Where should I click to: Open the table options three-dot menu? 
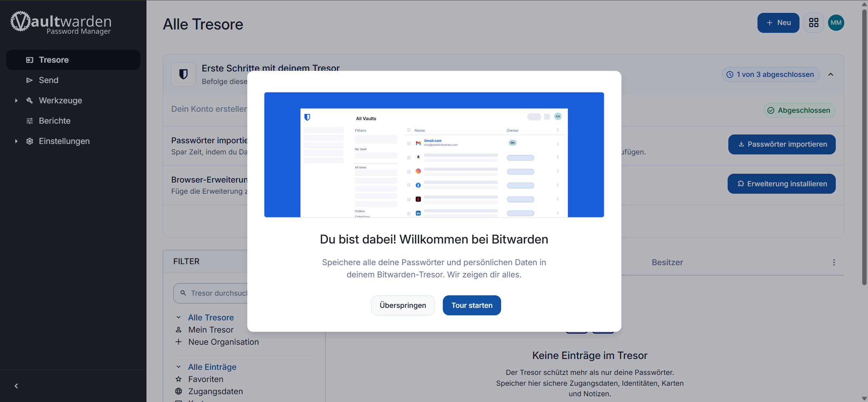click(x=834, y=262)
